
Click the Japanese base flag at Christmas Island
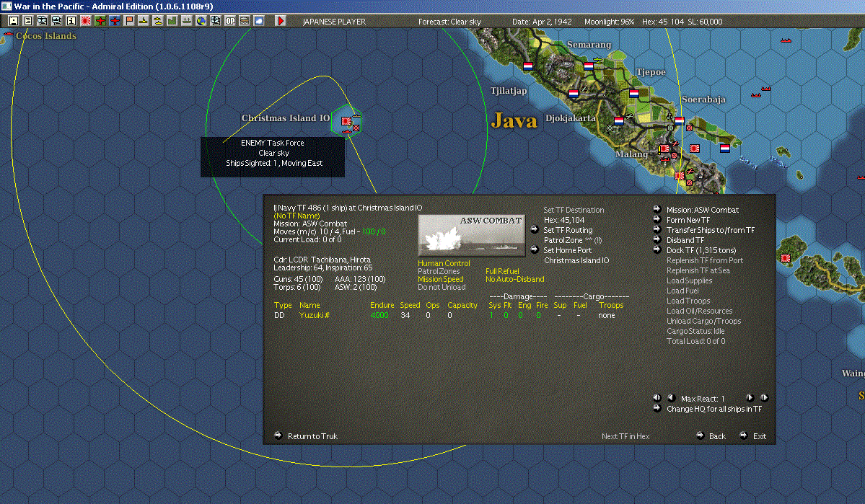[346, 121]
